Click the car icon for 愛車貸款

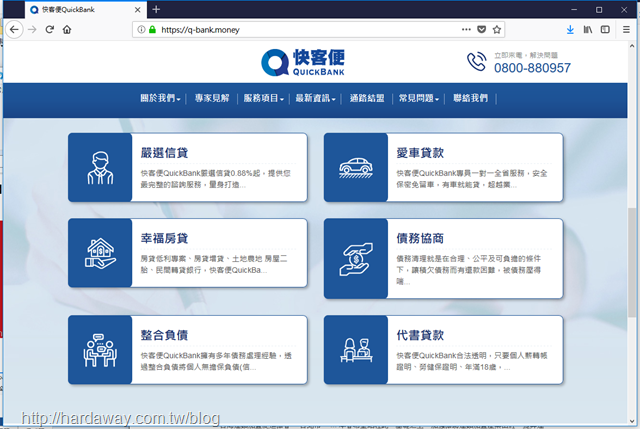pyautogui.click(x=356, y=168)
